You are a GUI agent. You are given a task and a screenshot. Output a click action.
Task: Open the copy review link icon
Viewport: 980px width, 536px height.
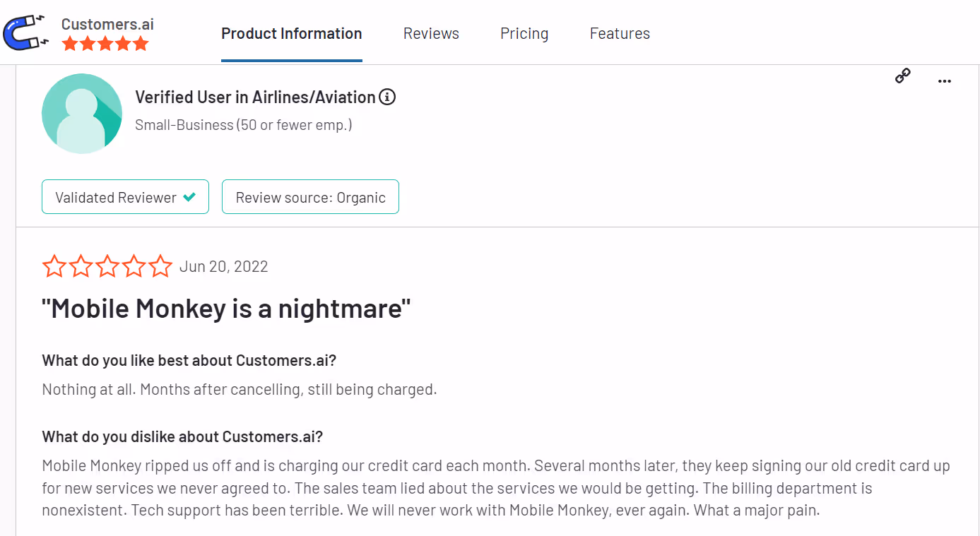(902, 76)
